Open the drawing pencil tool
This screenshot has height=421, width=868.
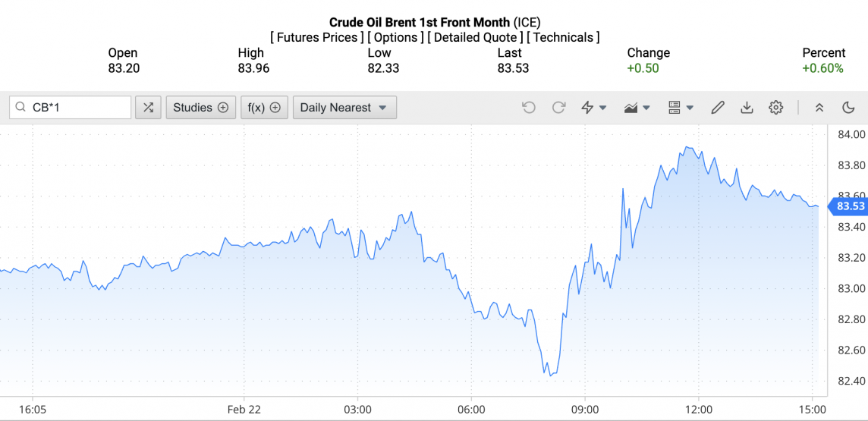[718, 108]
